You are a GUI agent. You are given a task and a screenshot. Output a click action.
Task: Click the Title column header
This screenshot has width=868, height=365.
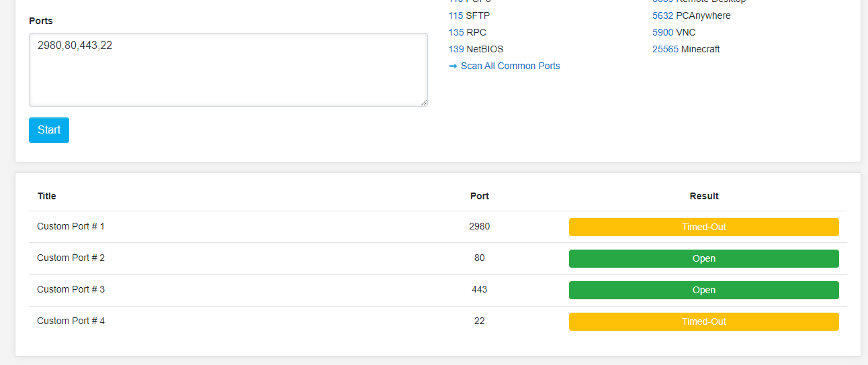47,196
